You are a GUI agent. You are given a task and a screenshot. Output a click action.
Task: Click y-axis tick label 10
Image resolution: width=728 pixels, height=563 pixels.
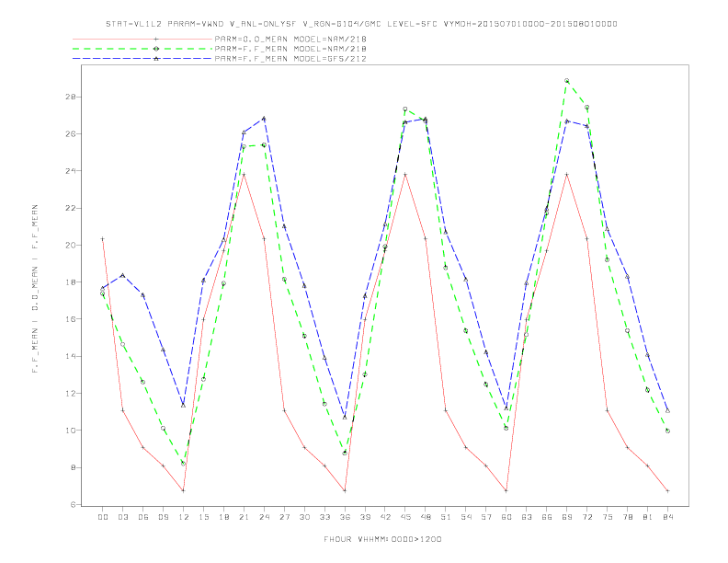coord(71,431)
